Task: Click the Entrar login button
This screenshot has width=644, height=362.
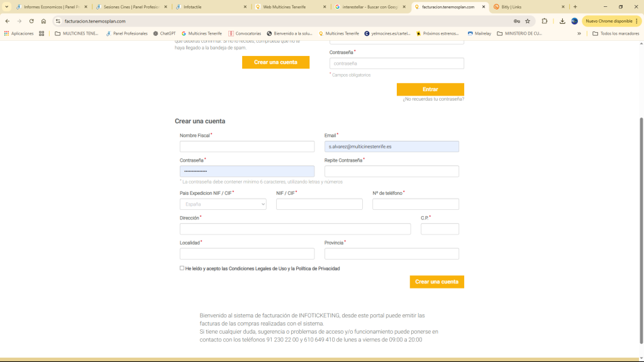Action: click(430, 89)
